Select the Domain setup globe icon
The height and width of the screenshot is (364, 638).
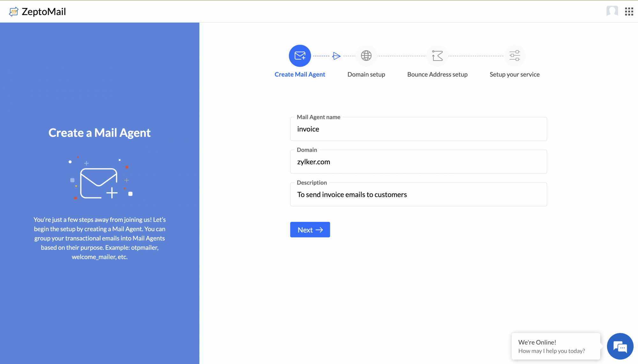pos(366,56)
